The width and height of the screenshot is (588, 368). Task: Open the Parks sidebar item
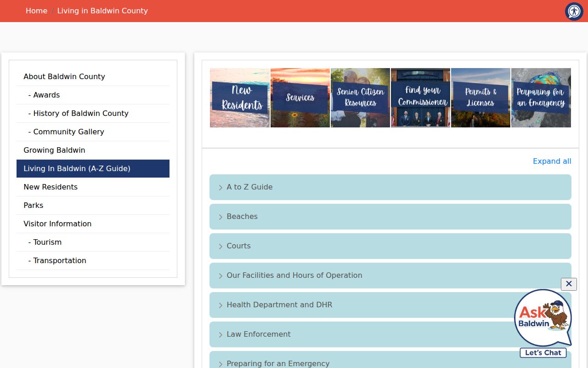pyautogui.click(x=93, y=206)
